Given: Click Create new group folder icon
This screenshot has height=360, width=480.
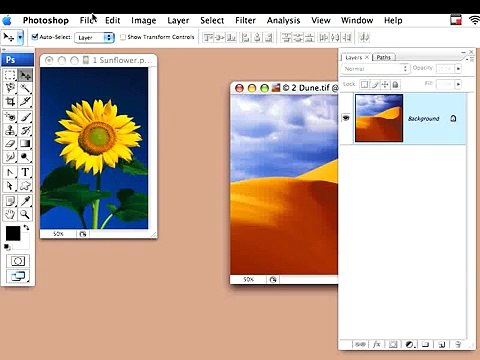Looking at the screenshot, I should tap(425, 344).
